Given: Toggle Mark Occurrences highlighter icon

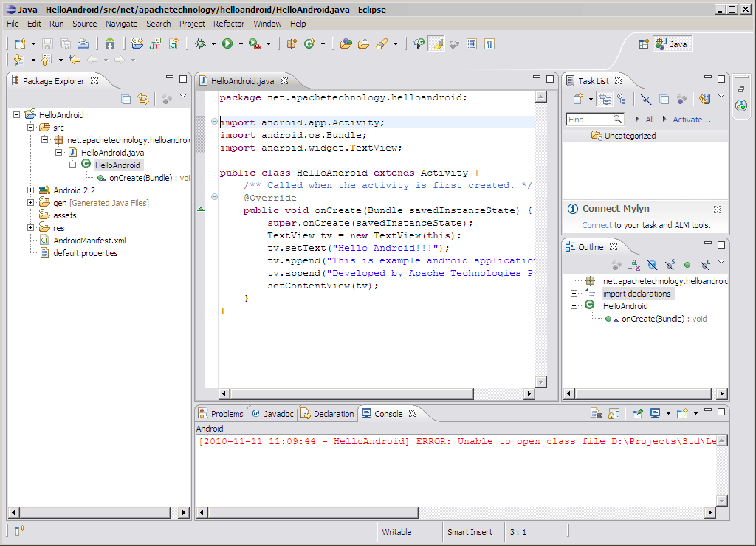Looking at the screenshot, I should 437,44.
